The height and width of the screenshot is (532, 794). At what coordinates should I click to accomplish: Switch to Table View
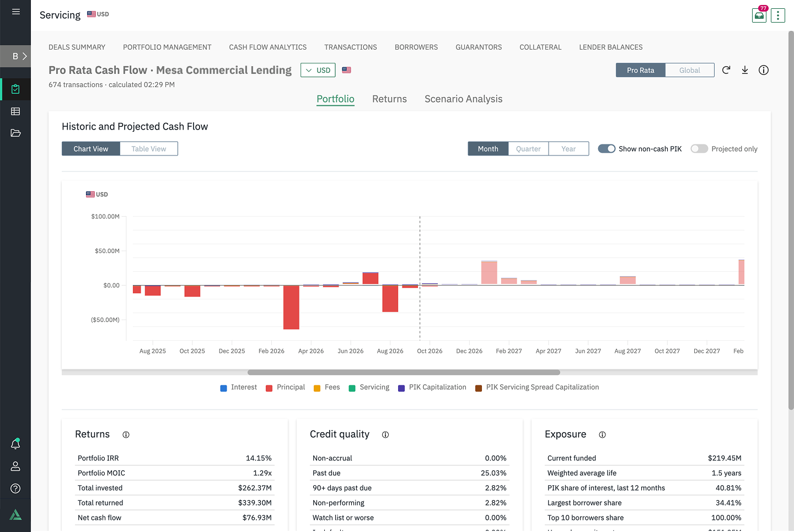coord(149,149)
